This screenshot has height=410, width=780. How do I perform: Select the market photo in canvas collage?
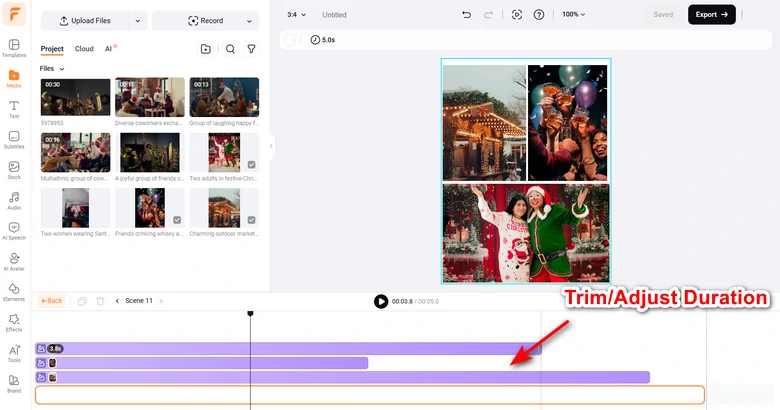[485, 123]
